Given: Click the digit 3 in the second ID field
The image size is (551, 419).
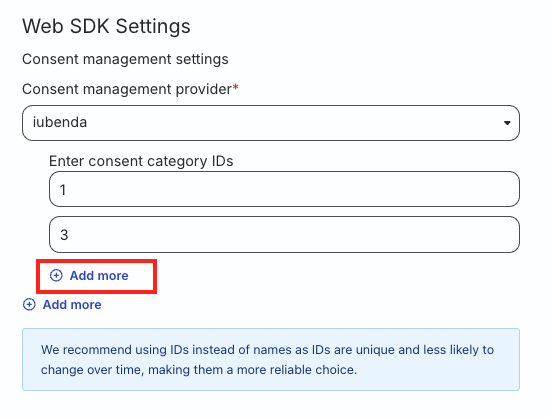Looking at the screenshot, I should click(64, 235).
